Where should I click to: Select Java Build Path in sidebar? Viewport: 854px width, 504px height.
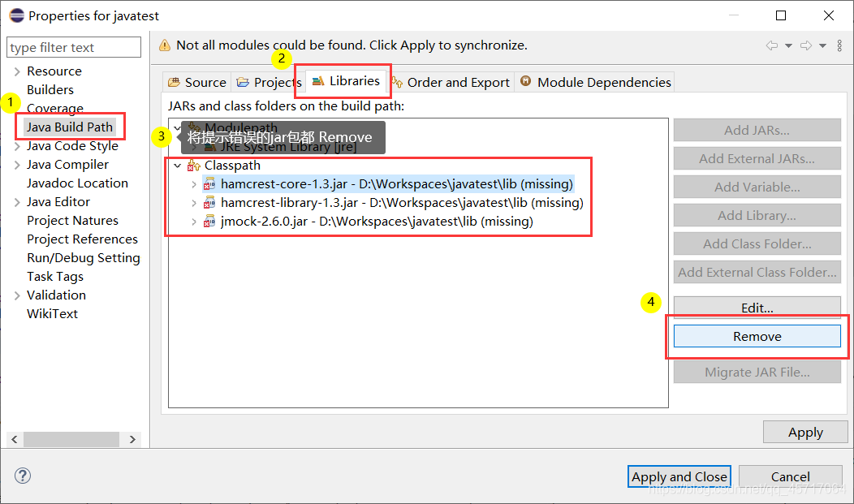click(x=70, y=127)
